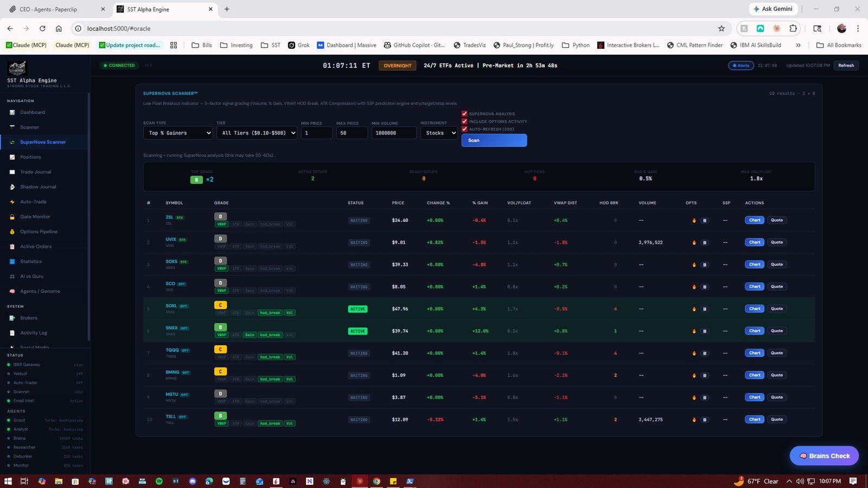Open the Scan Type dropdown
The width and height of the screenshot is (868, 488).
click(178, 133)
